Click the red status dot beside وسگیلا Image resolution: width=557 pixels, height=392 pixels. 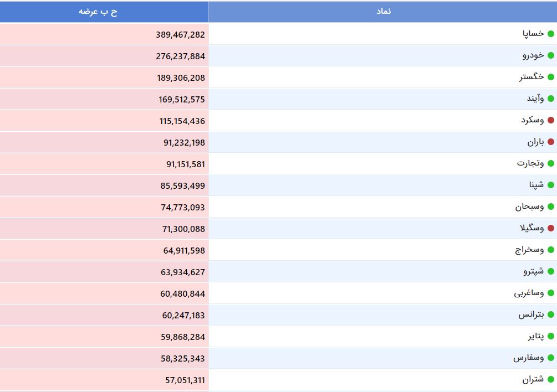[551, 228]
